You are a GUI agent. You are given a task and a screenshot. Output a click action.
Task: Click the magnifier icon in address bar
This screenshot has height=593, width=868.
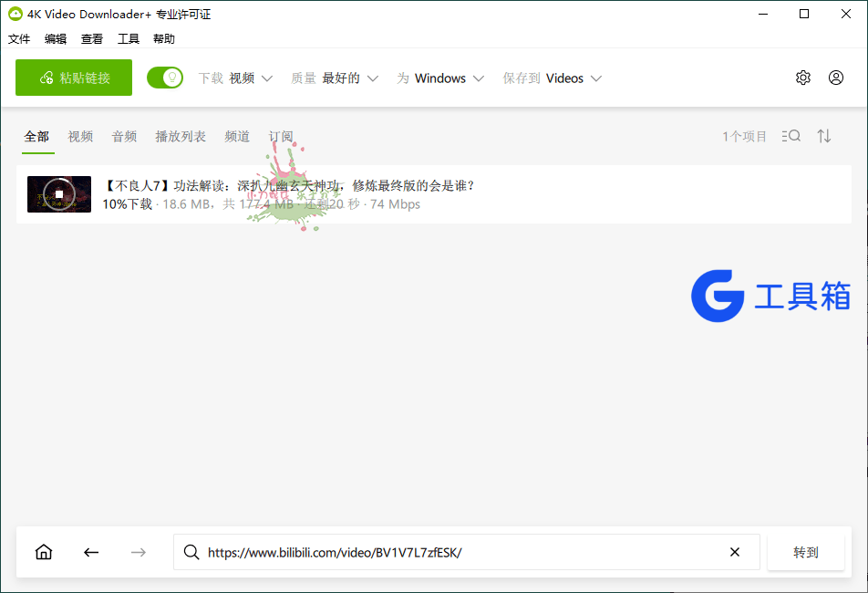tap(191, 552)
